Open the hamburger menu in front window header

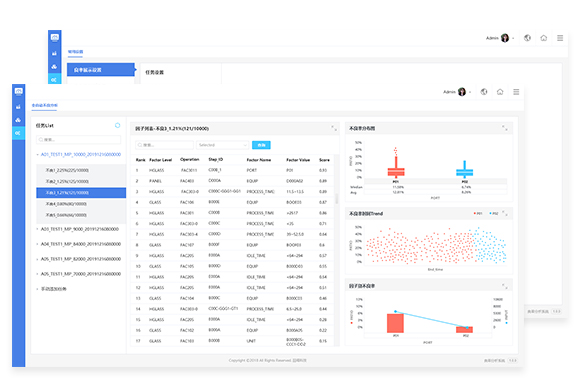pos(516,92)
